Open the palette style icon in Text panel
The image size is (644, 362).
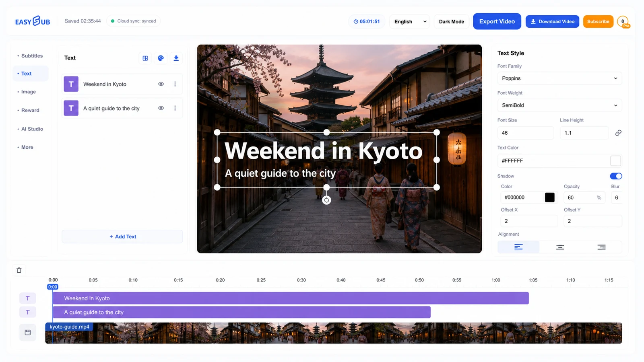pyautogui.click(x=161, y=58)
